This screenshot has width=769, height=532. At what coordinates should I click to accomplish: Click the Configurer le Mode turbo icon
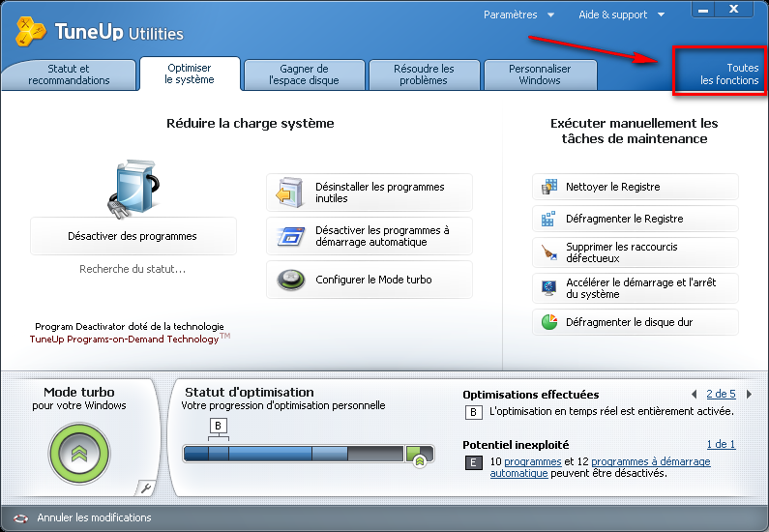(291, 280)
